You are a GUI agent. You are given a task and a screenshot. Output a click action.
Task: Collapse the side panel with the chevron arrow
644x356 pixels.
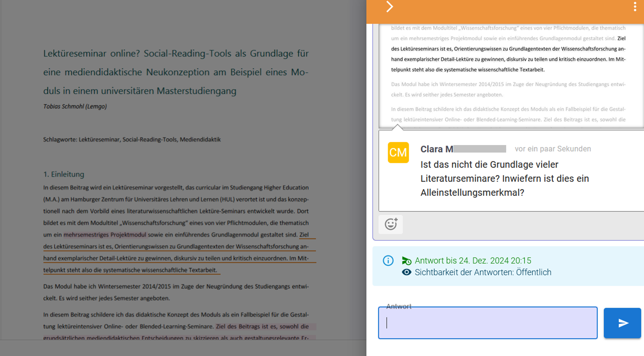(389, 7)
